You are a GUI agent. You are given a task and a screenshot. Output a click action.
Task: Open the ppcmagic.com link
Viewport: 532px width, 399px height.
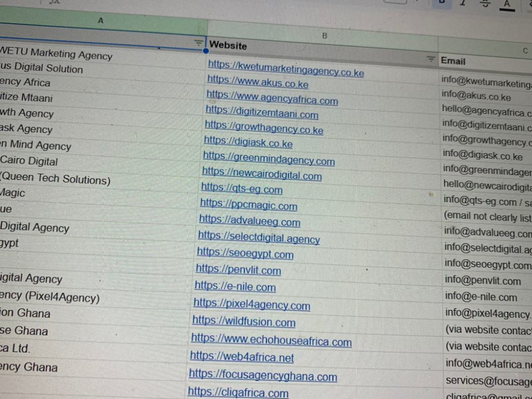(x=248, y=204)
